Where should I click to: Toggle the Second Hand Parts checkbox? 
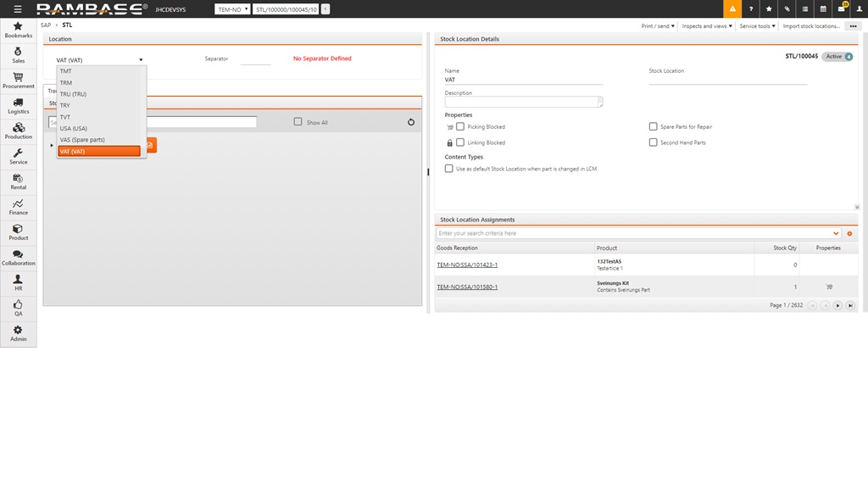pyautogui.click(x=653, y=142)
